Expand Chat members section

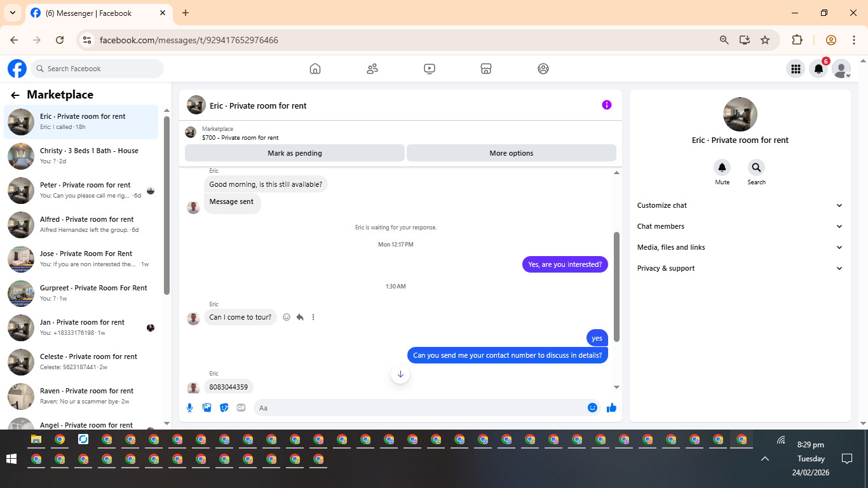coord(740,226)
